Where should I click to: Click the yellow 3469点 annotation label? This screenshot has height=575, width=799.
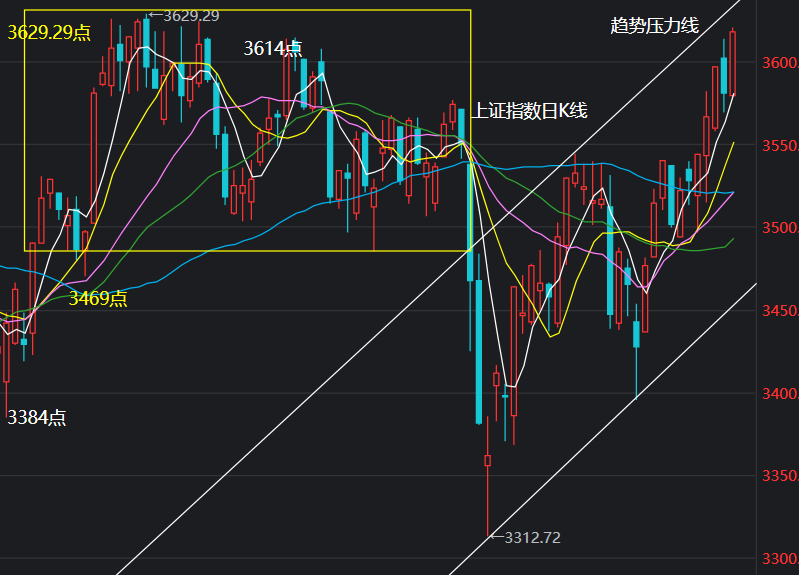[98, 298]
